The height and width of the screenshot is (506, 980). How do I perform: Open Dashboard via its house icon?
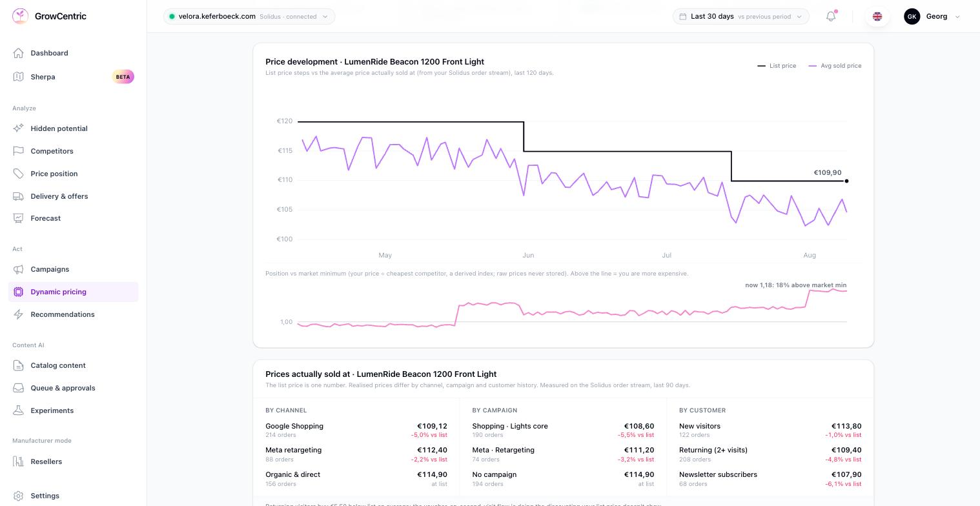tap(18, 53)
